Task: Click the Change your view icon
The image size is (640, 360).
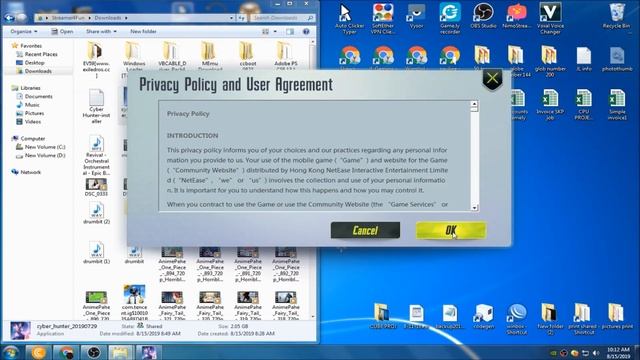Action: [x=265, y=31]
